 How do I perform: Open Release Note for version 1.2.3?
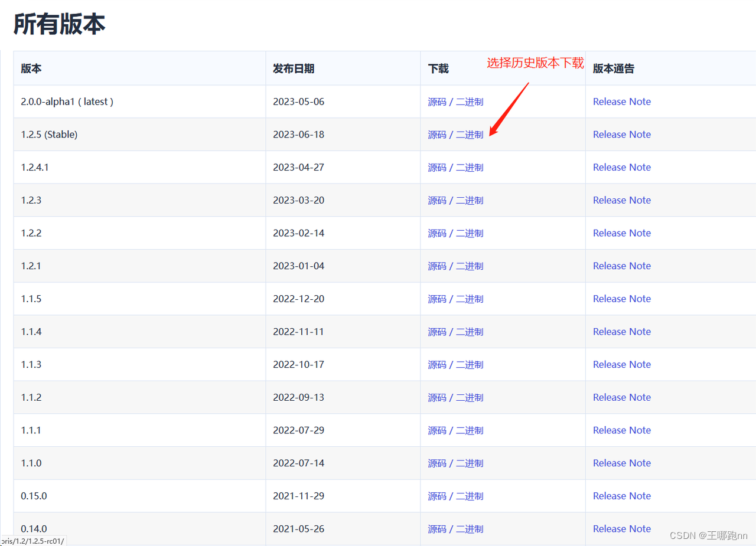click(x=622, y=200)
